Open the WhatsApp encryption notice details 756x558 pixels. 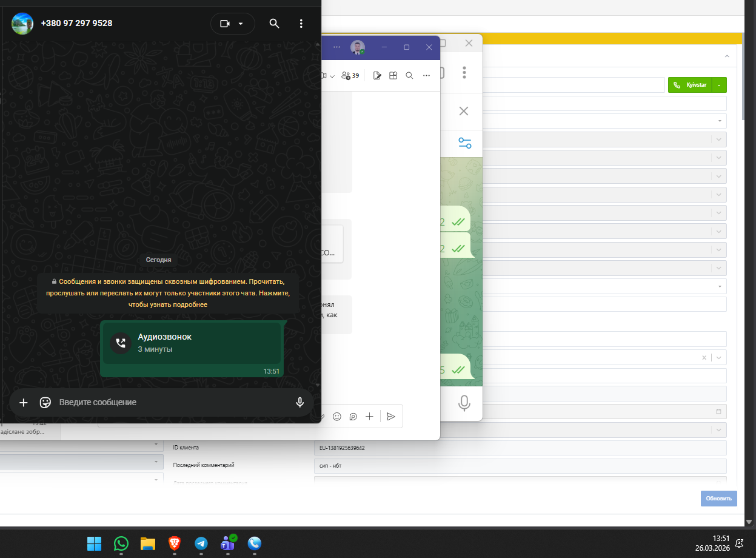pyautogui.click(x=168, y=293)
